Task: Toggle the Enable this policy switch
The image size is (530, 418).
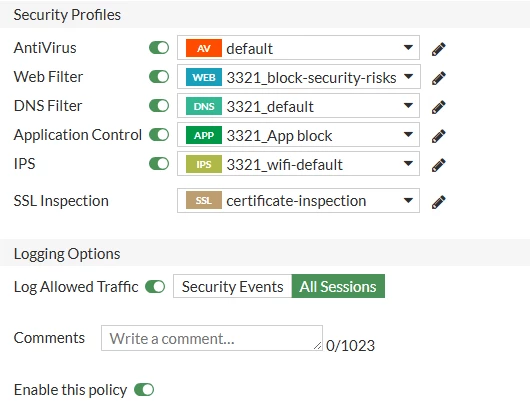Action: (x=144, y=390)
